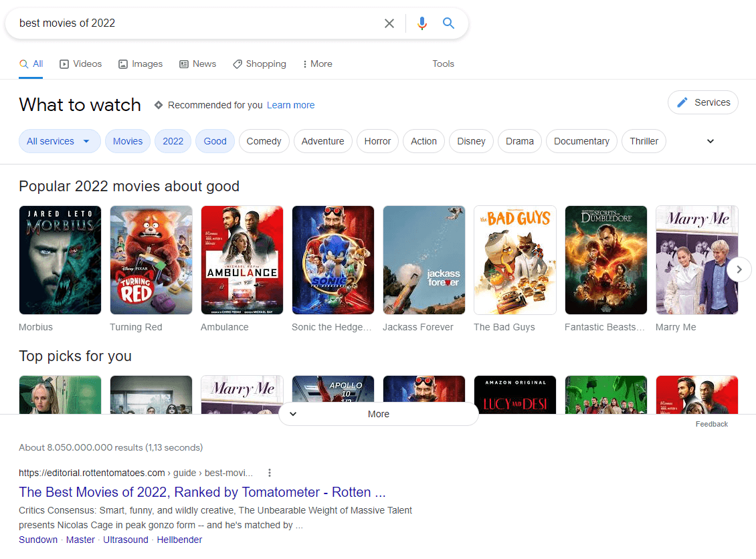Open the Marry Me poster in Popular row
The image size is (756, 559).
(697, 260)
